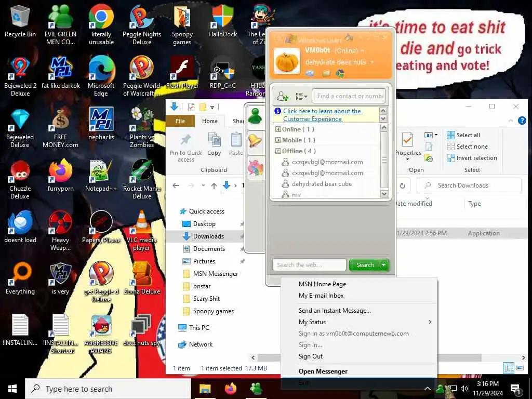Viewport: 532px width, 399px height.
Task: Click the Search Downloads field
Action: [469, 185]
